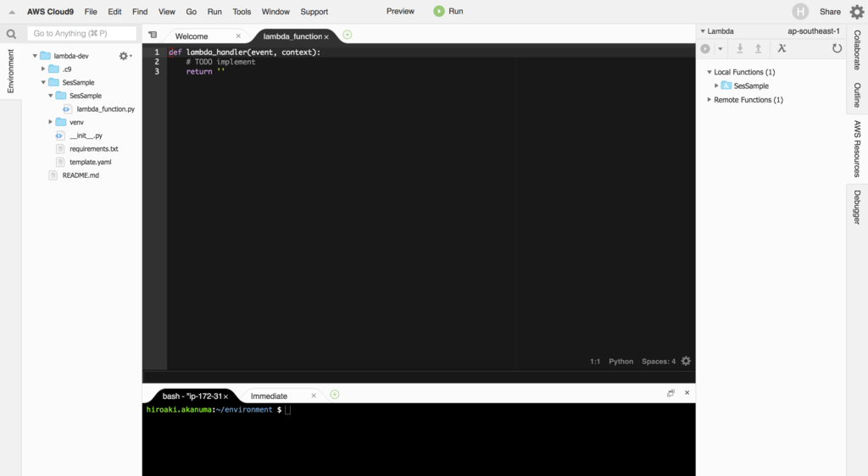Open README.md file
This screenshot has width=868, height=476.
point(81,175)
